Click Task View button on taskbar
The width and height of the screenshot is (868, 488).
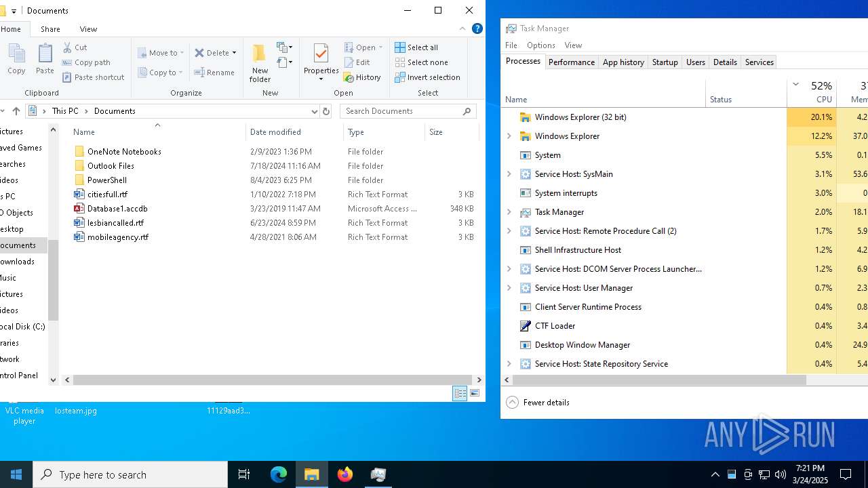point(244,474)
